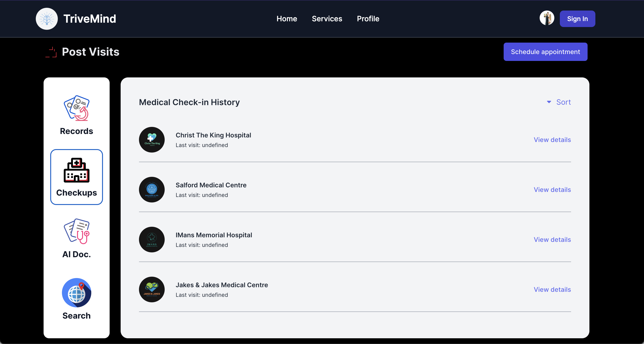View details for Christ The King Hospital
Screen dimensions: 644x344
coord(552,140)
